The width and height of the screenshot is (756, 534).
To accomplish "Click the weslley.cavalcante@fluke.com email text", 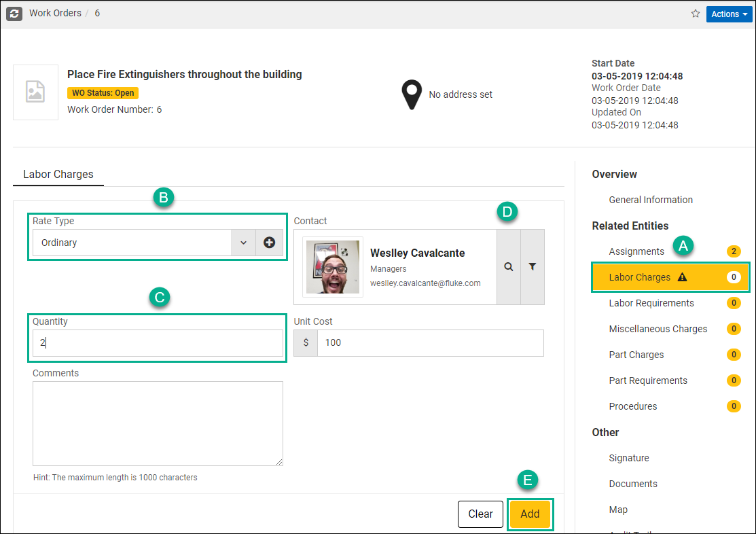I will 425,283.
